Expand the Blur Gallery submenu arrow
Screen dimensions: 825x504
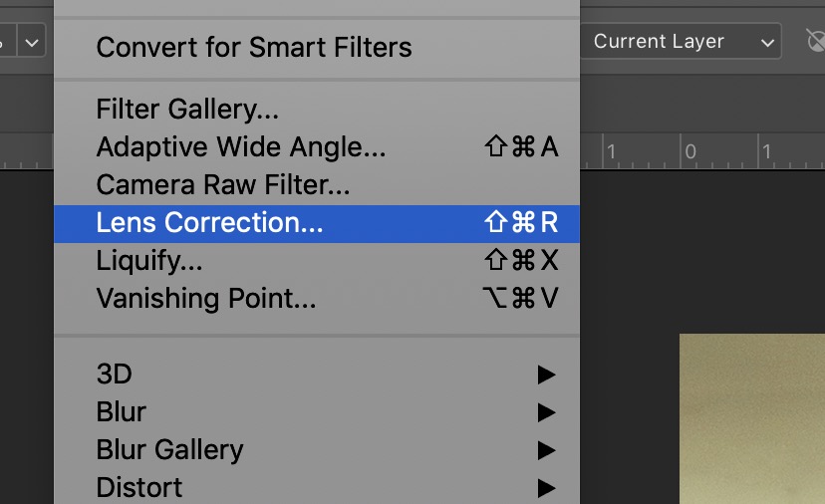pos(546,450)
